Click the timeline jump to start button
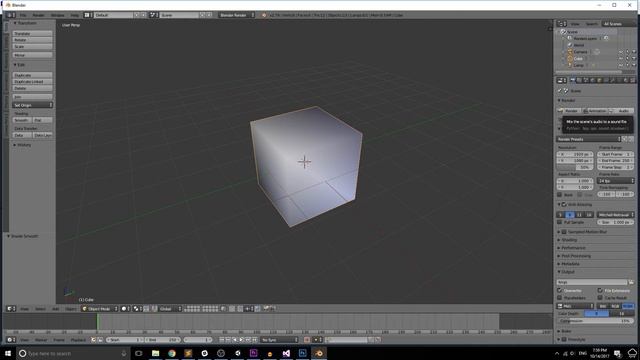This screenshot has width=640, height=360. tap(222, 340)
